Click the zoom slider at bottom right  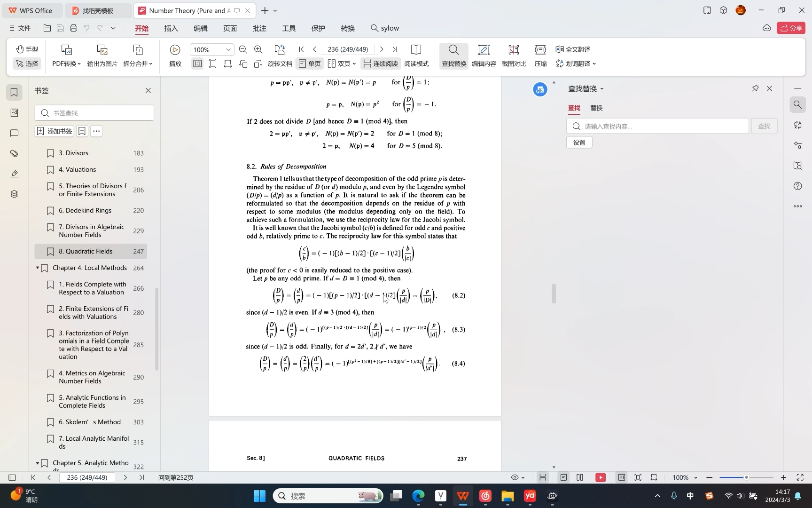pos(747,477)
